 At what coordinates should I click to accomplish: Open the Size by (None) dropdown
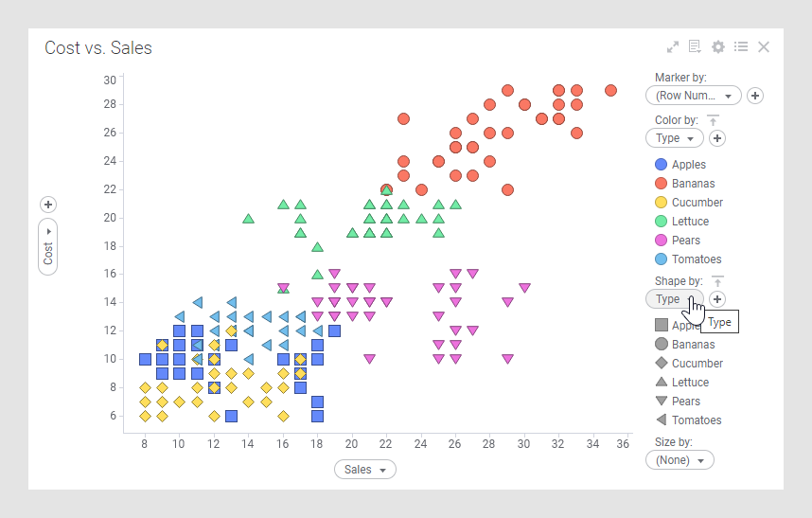pyautogui.click(x=680, y=460)
